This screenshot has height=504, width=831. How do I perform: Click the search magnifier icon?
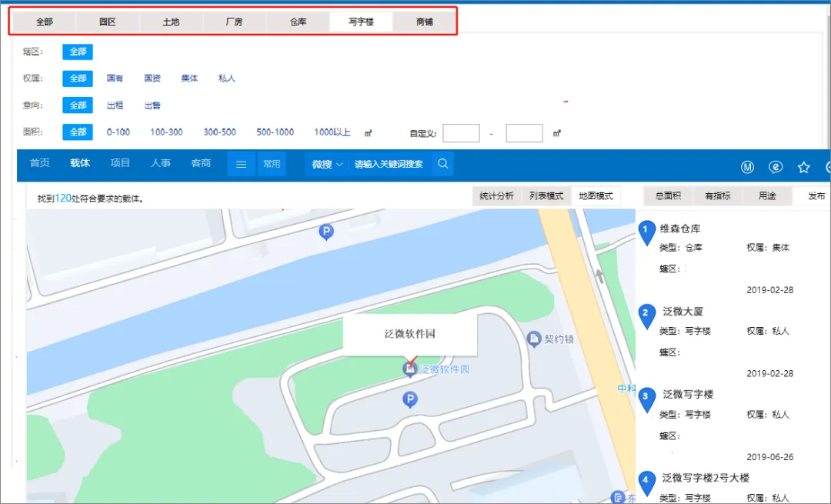click(442, 164)
